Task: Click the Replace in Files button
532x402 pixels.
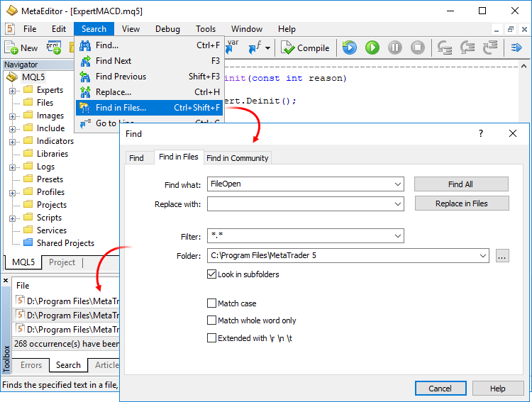Action: pyautogui.click(x=462, y=203)
